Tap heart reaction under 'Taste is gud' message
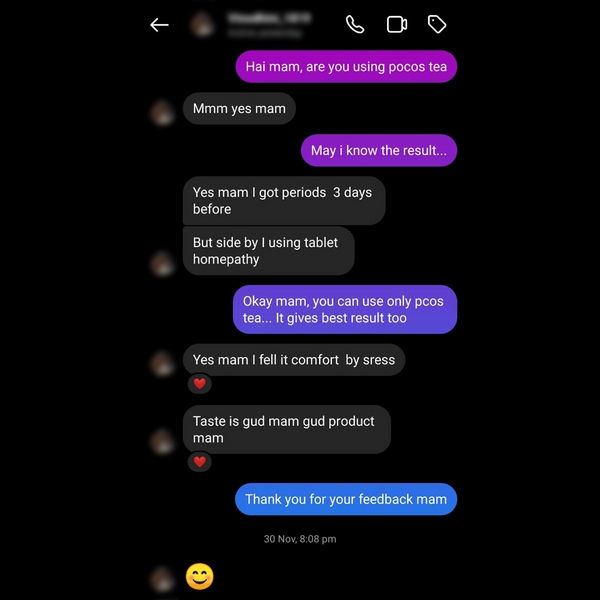 click(199, 462)
